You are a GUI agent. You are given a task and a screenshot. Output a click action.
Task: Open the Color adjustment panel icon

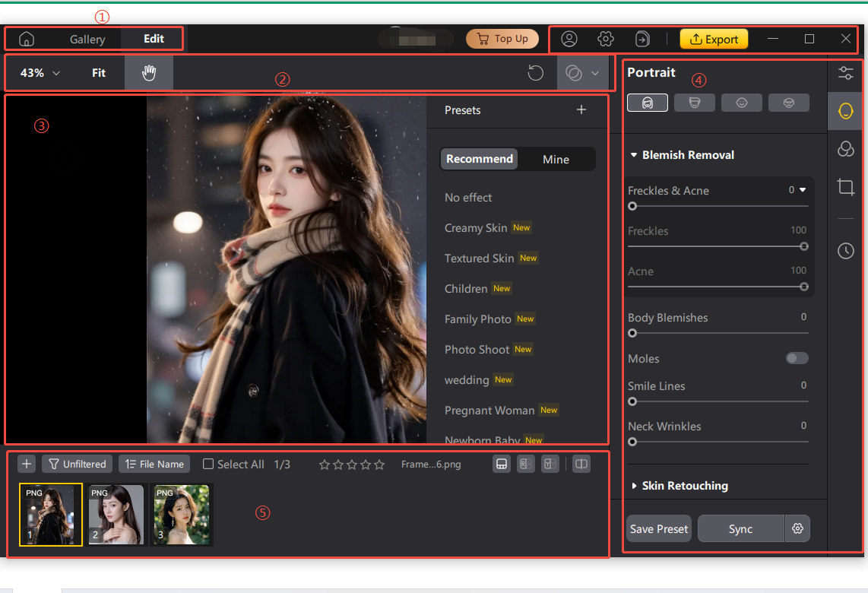click(845, 149)
